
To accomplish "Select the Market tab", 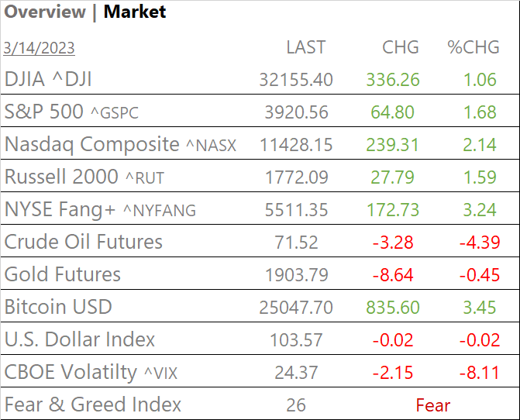I will (x=135, y=12).
